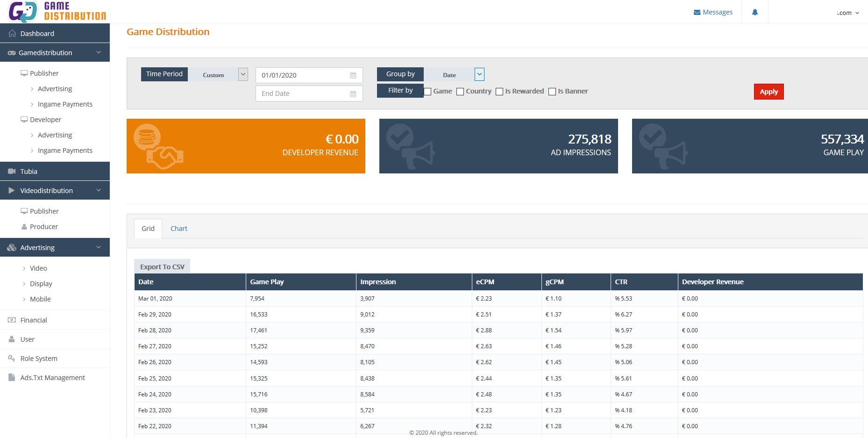The image size is (868, 438).
Task: Enable the Is Rewarded filter checkbox
Action: pos(499,92)
